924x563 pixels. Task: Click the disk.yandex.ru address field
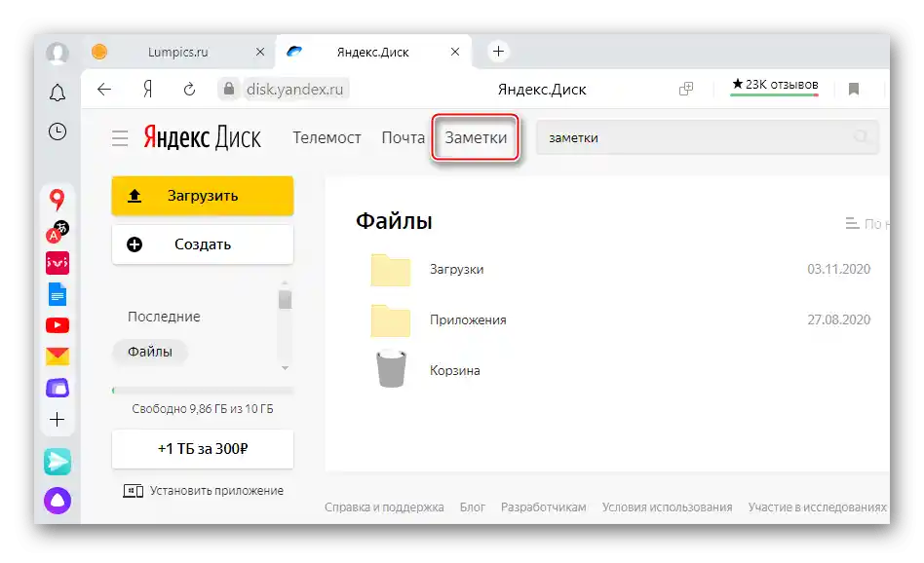pos(294,89)
